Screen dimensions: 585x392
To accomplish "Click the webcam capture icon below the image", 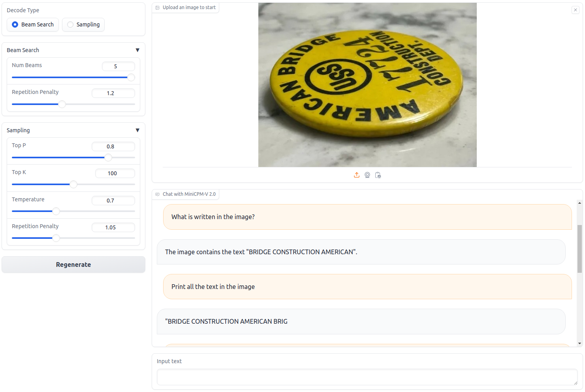I will click(x=367, y=175).
